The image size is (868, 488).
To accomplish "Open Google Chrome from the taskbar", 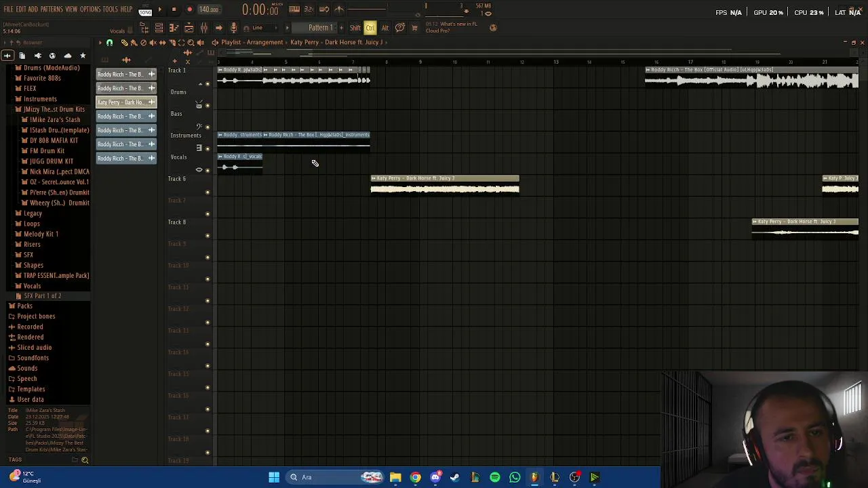I will (416, 477).
